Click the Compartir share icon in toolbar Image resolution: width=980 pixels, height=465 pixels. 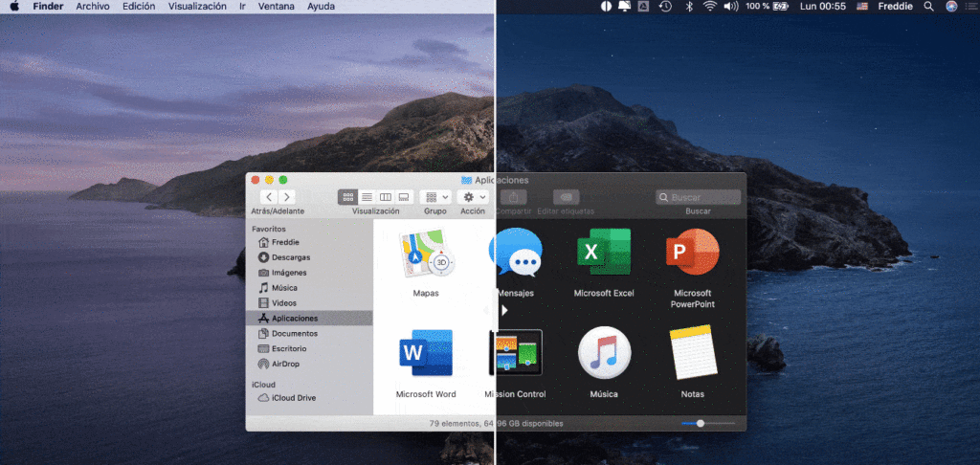512,197
